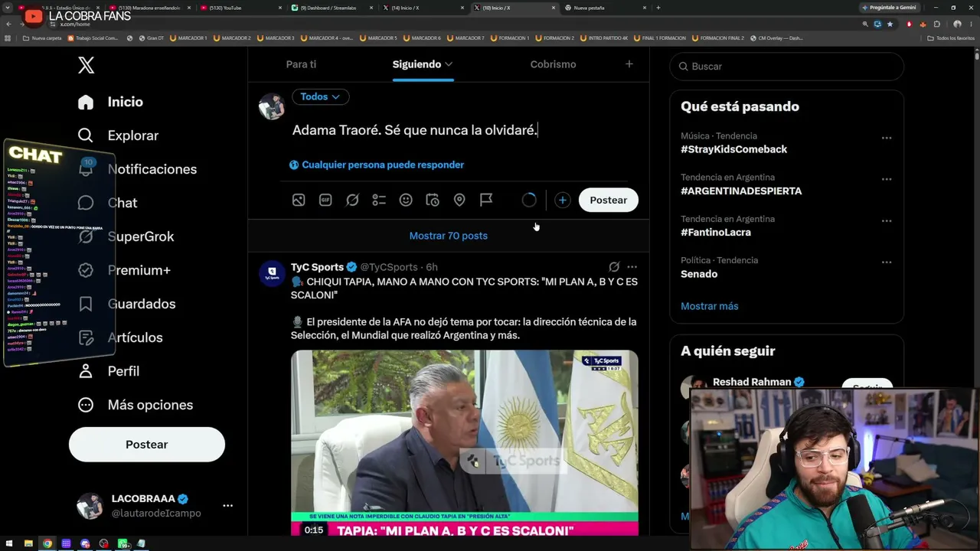
Task: Open File Explorer from taskbar
Action: 28,543
